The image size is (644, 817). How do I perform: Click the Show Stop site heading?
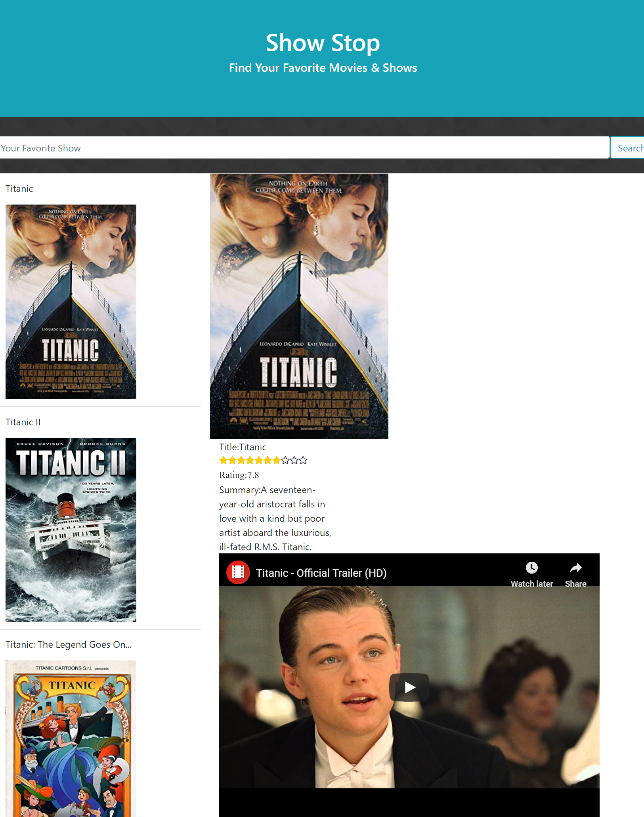click(323, 42)
